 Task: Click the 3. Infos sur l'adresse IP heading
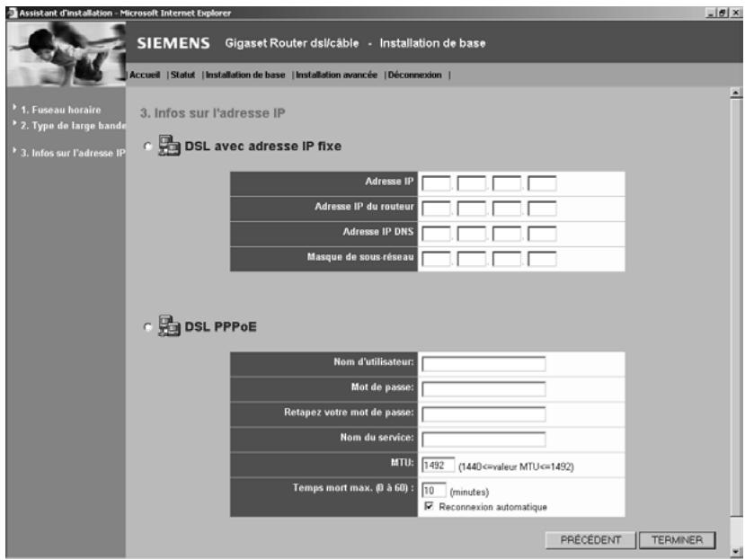pos(212,113)
